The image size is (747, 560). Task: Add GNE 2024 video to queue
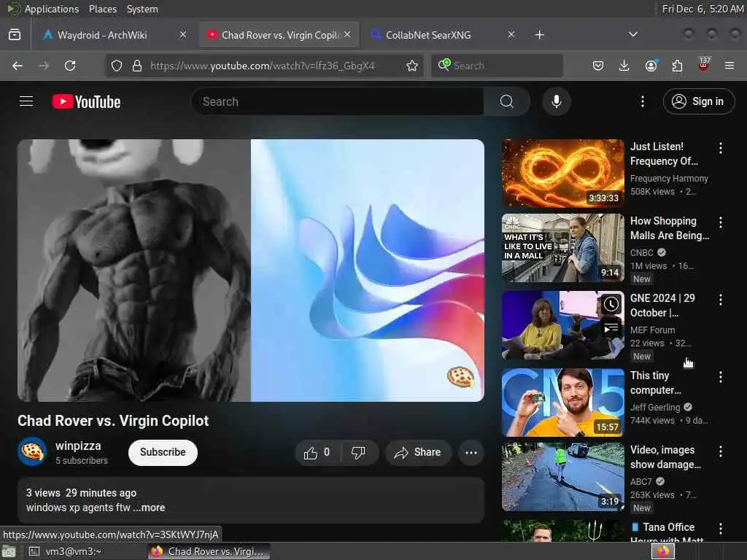point(611,328)
